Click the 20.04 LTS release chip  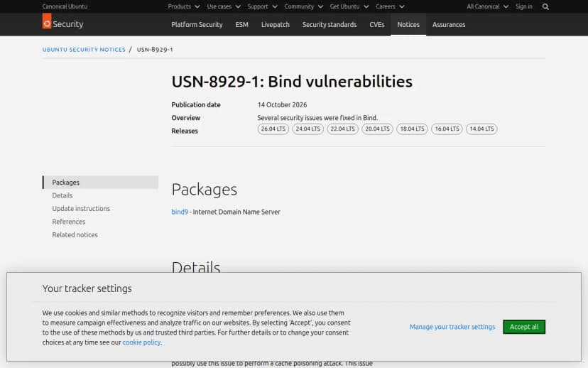377,129
